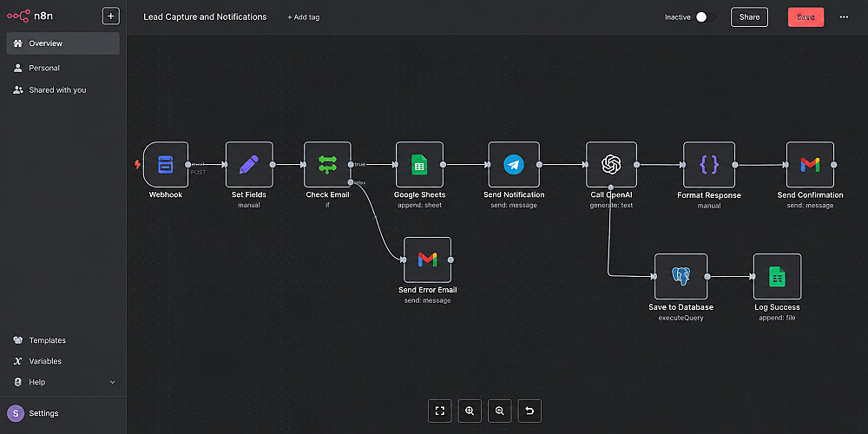This screenshot has width=868, height=434.
Task: Open the Google Sheets node
Action: tap(419, 164)
